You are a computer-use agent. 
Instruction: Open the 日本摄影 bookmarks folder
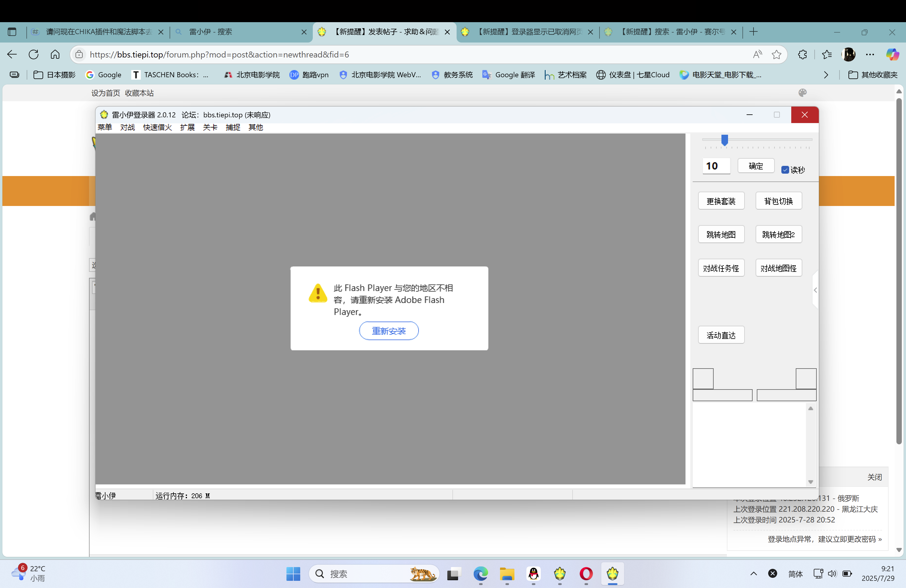pyautogui.click(x=55, y=75)
